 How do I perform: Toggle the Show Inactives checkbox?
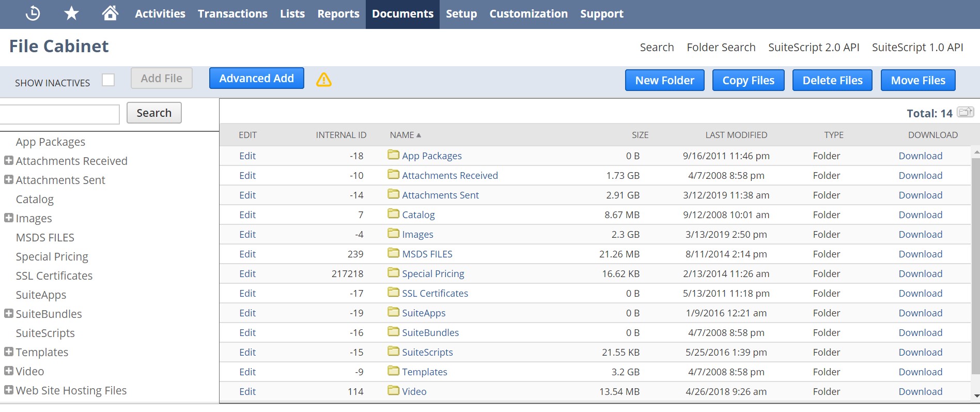[x=108, y=80]
